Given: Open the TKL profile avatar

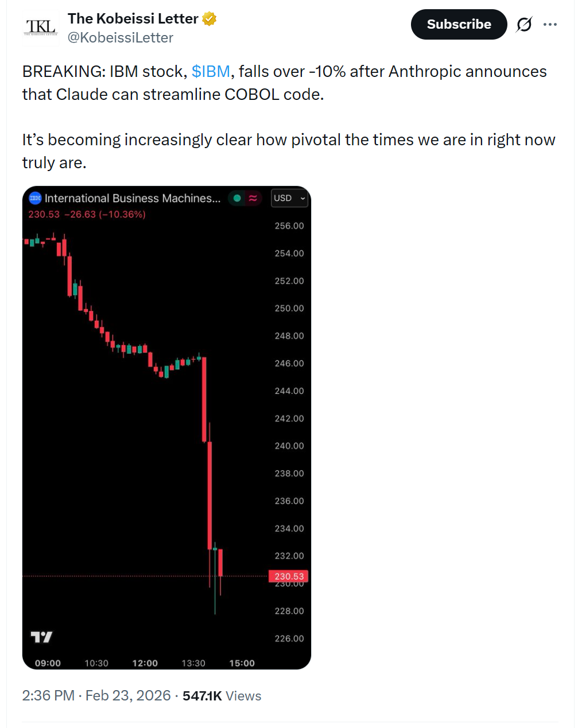Looking at the screenshot, I should 40,28.
